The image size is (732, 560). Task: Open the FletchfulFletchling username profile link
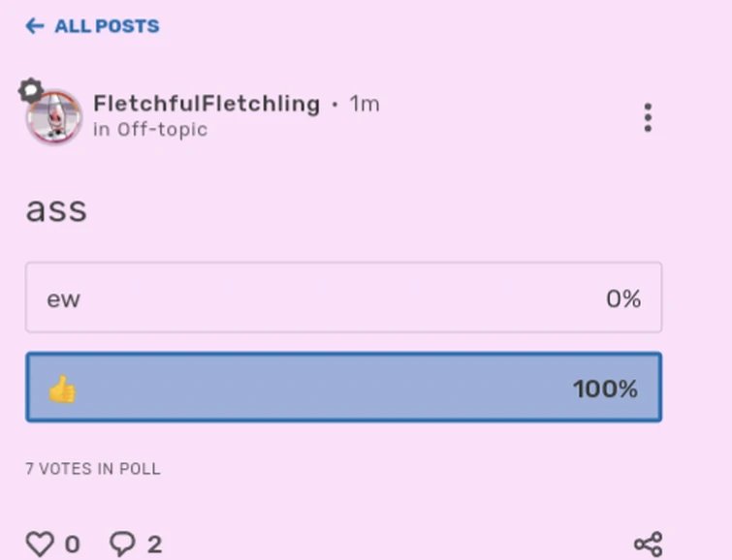[x=207, y=104]
